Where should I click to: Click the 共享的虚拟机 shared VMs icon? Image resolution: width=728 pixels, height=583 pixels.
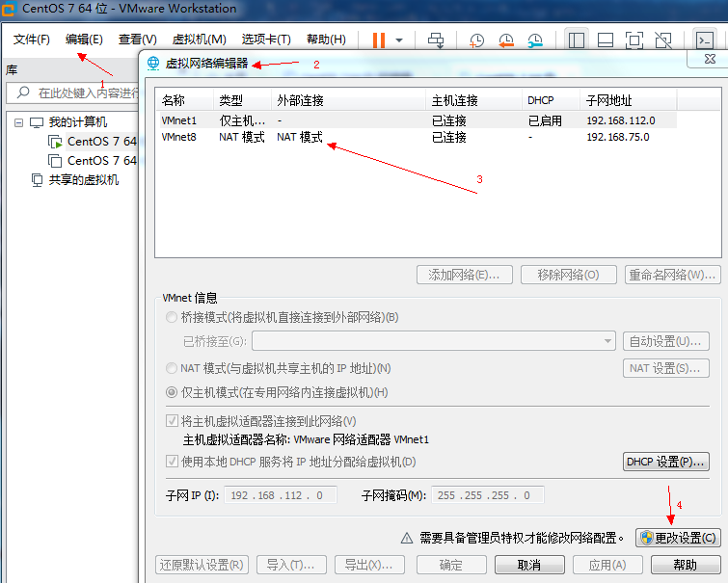point(37,180)
